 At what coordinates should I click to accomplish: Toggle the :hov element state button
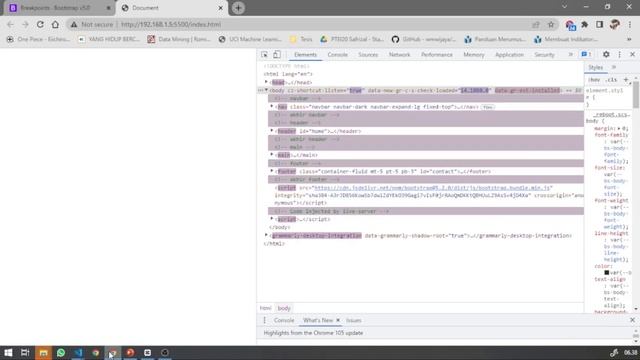[x=595, y=80]
